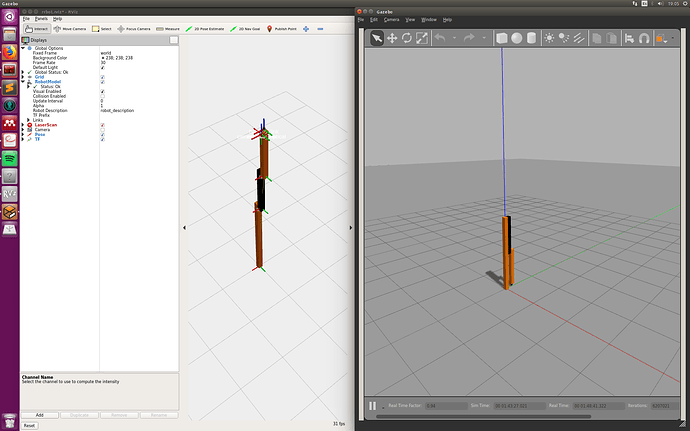690x431 pixels.
Task: Expand the Links node under RobotModel
Action: point(28,120)
